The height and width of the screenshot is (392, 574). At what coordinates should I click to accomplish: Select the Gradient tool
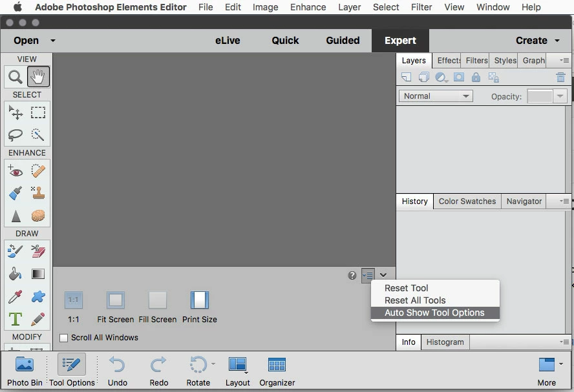click(x=38, y=274)
